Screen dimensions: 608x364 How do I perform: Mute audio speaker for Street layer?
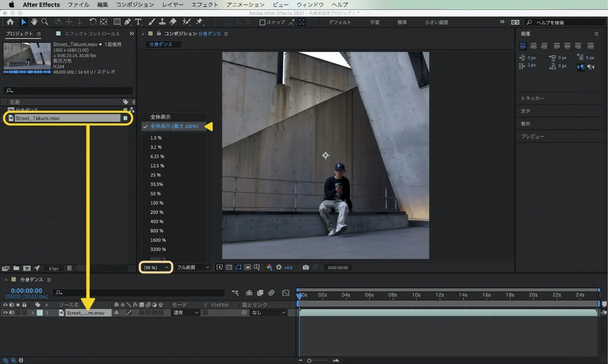(x=12, y=313)
